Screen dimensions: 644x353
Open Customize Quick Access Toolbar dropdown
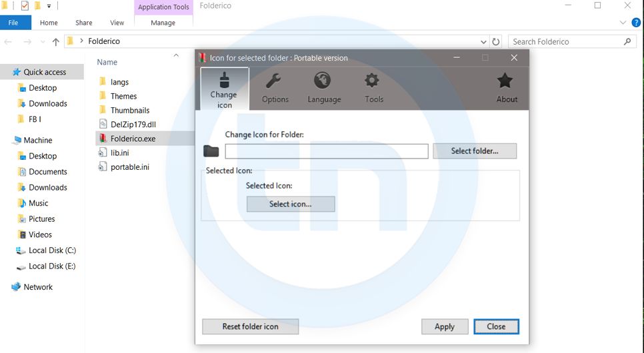(49, 6)
